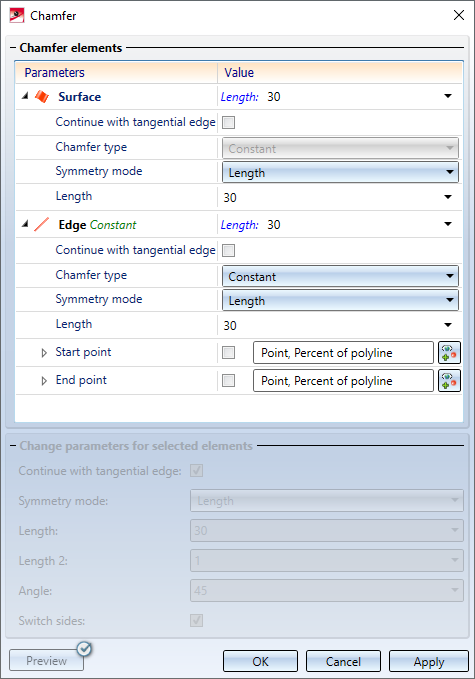
Task: Expand the Start point tree item
Action: pos(44,353)
